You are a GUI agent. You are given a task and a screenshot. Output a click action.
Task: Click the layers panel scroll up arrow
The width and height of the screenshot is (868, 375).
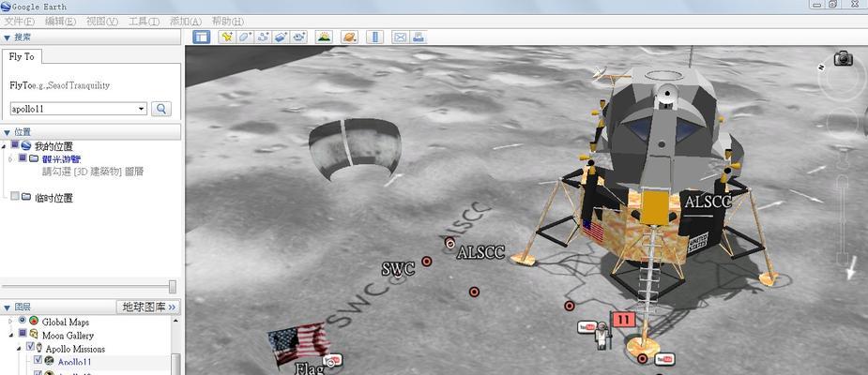[176, 321]
